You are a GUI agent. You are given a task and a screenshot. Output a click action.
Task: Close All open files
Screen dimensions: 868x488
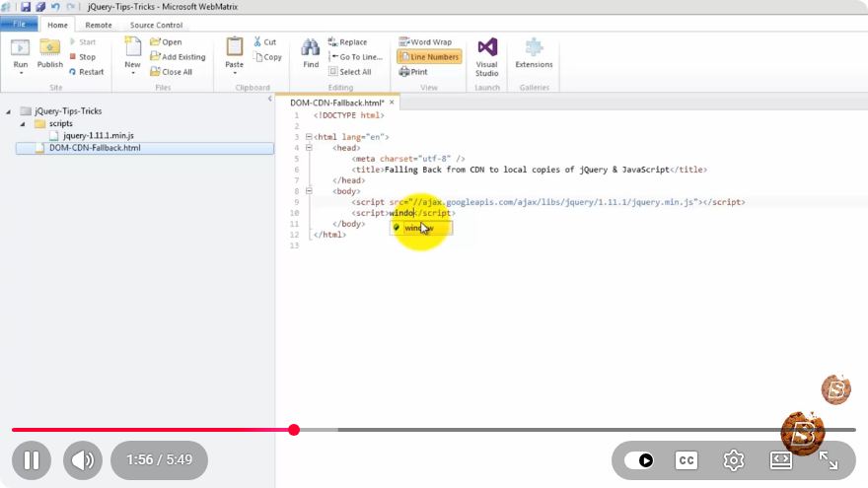click(171, 72)
